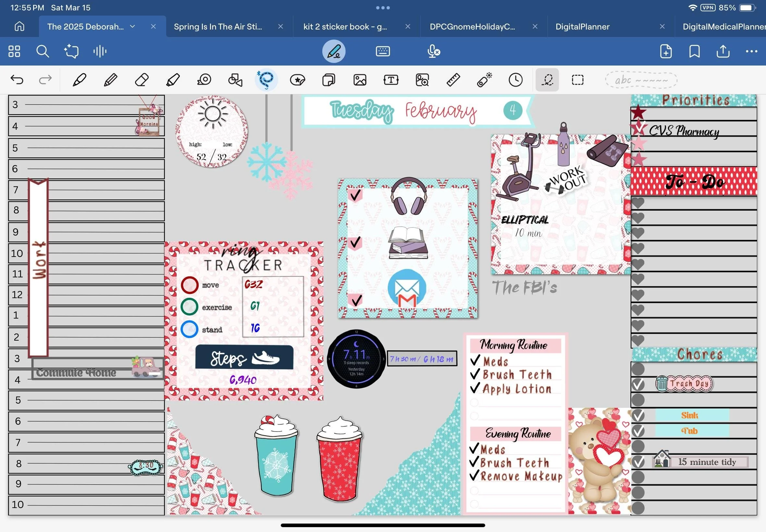Switch to the DigitalPlanner tab
Image resolution: width=766 pixels, height=532 pixels.
click(582, 27)
